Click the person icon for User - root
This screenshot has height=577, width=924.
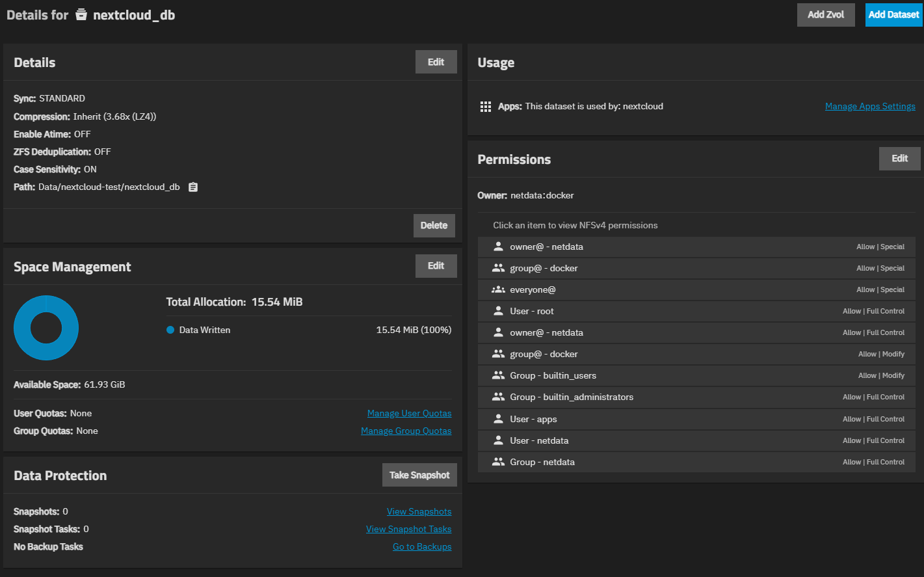(498, 311)
